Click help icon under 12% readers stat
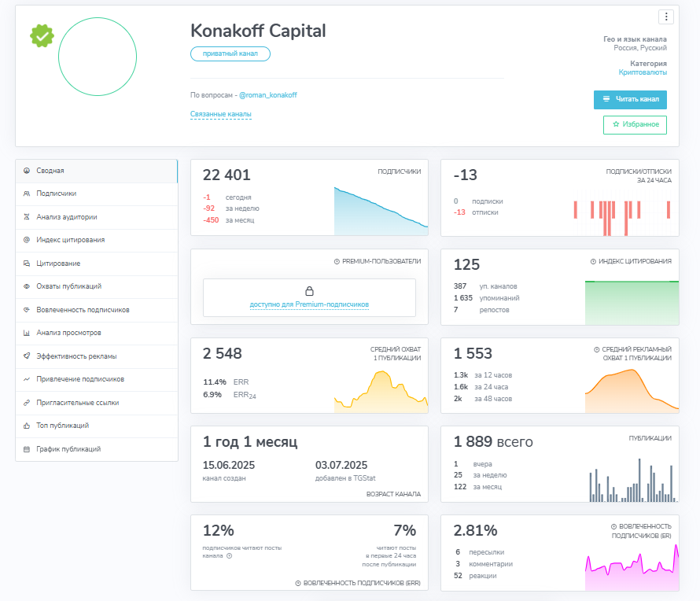The height and width of the screenshot is (601, 700). click(230, 556)
